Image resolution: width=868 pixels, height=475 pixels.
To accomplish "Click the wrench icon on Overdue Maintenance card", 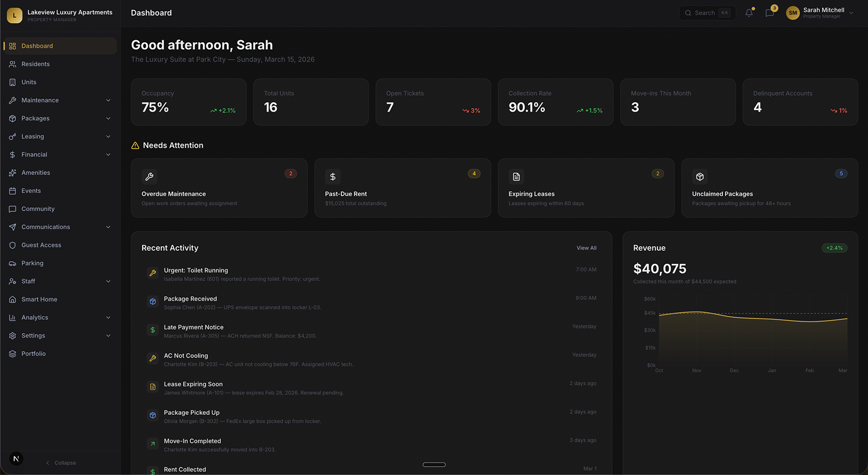I will tap(149, 177).
